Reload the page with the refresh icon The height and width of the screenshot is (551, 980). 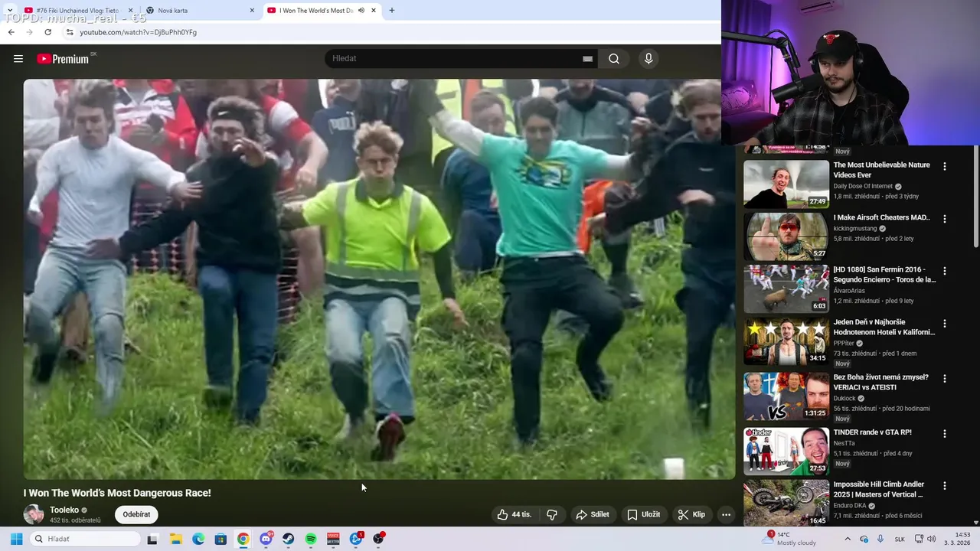(x=47, y=32)
